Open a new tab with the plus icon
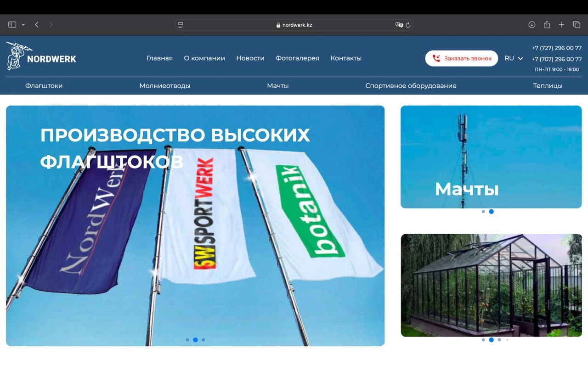Viewport: 588px width, 382px height. (x=561, y=25)
